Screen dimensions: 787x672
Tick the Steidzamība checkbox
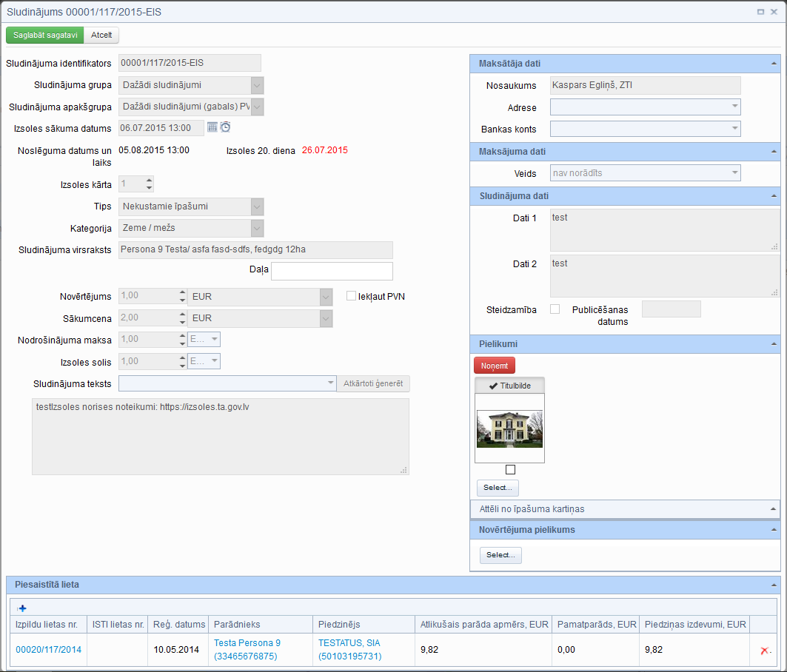click(x=555, y=309)
